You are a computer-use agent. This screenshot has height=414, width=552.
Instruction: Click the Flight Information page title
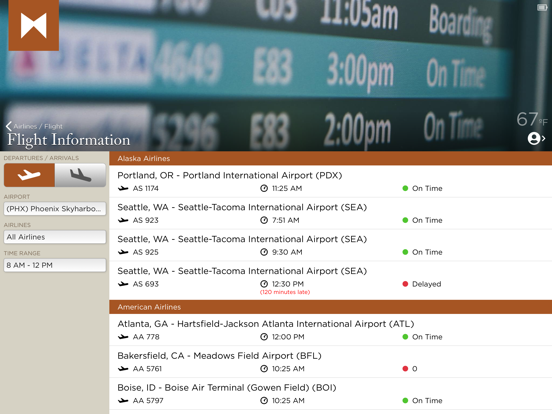point(69,140)
